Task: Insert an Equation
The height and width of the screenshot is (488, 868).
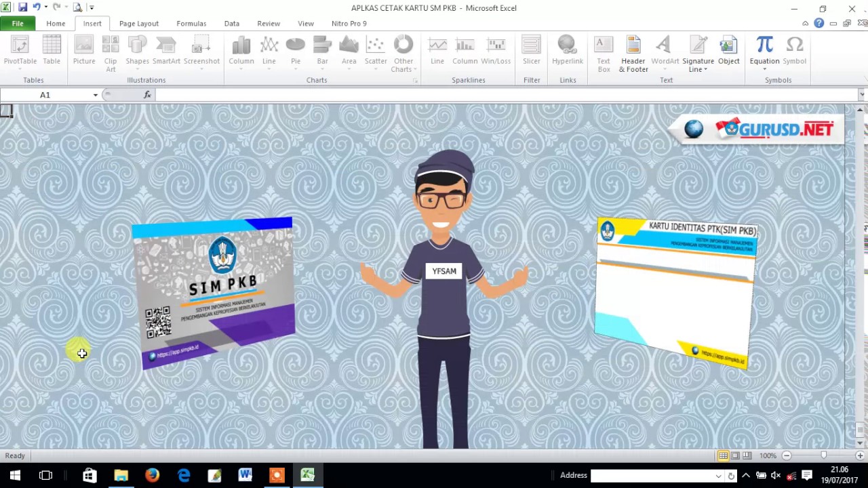Action: click(764, 52)
